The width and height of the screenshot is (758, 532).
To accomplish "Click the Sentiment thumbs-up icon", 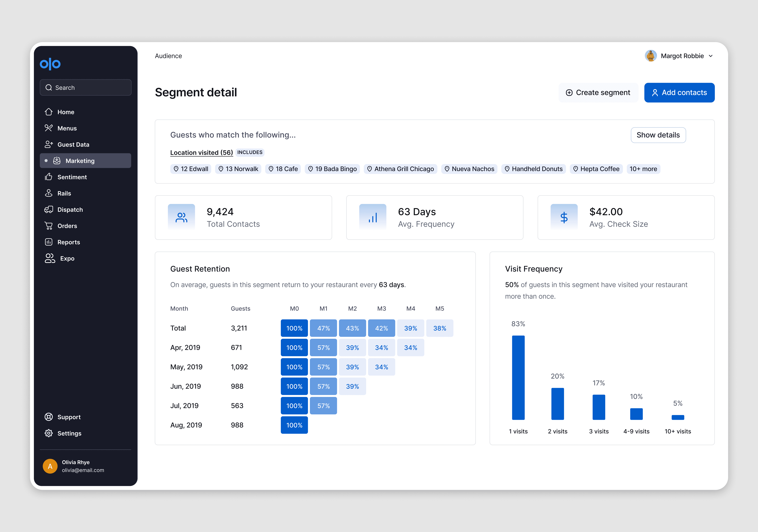I will (x=49, y=177).
